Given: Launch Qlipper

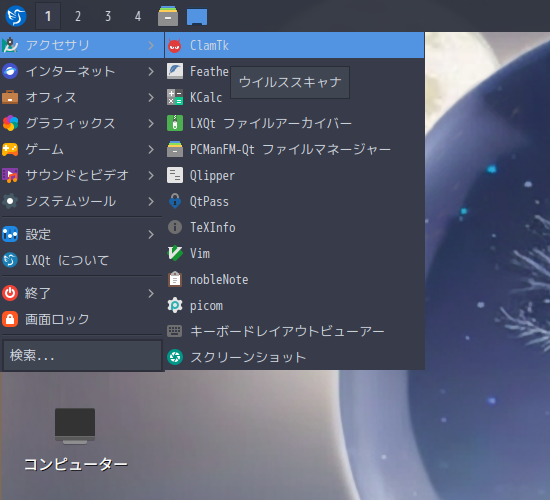Looking at the screenshot, I should (x=294, y=175).
